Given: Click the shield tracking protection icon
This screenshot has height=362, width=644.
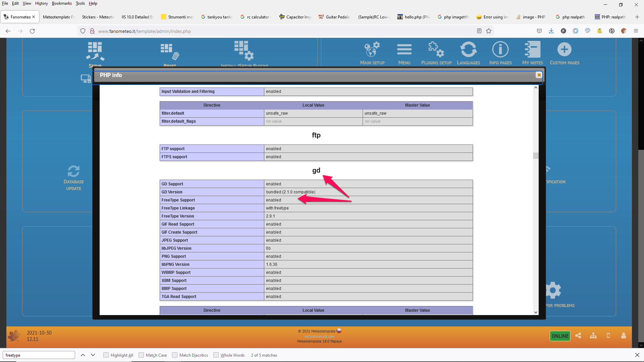Looking at the screenshot, I should click(x=83, y=31).
